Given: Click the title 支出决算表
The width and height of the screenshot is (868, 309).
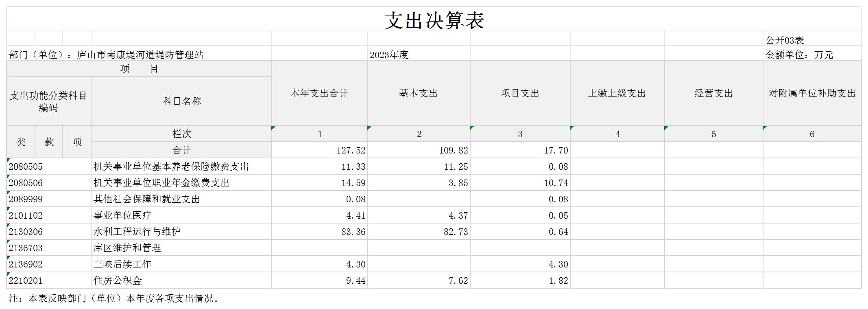Looking at the screenshot, I should click(434, 20).
